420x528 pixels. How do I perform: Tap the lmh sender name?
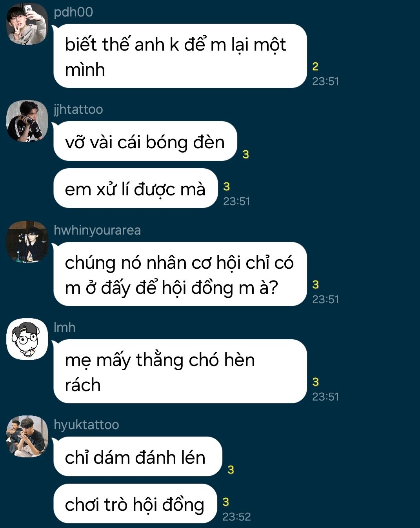click(64, 327)
